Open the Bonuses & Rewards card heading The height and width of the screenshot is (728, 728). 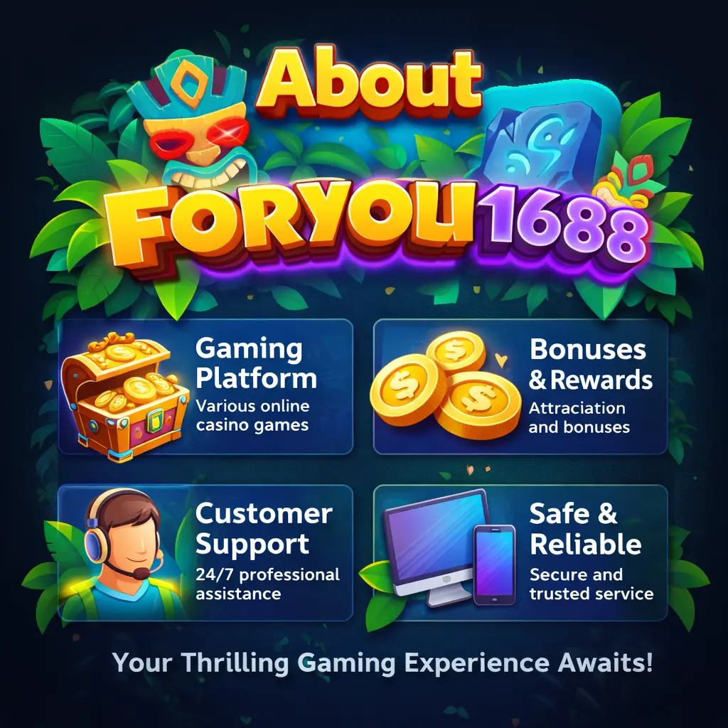click(591, 365)
